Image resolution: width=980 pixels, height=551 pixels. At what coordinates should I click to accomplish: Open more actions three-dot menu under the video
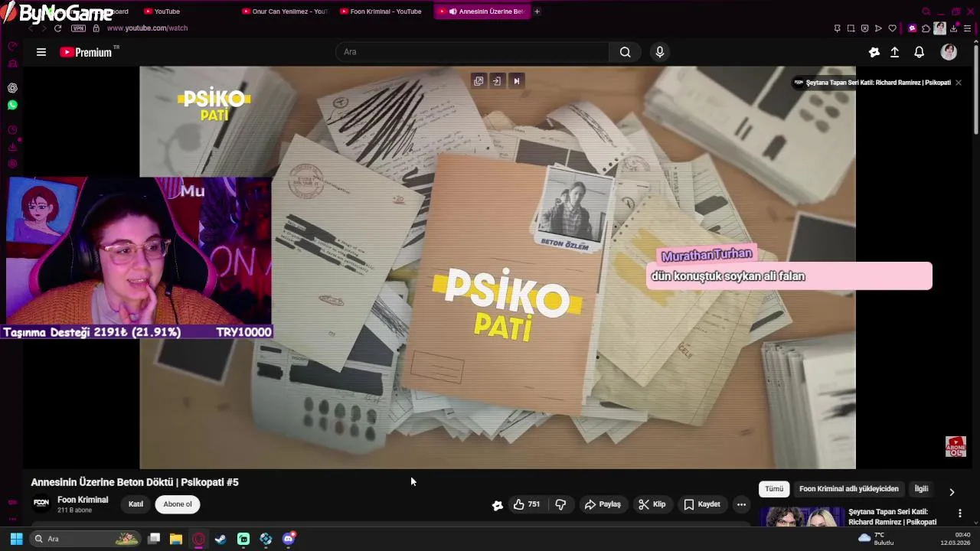[x=741, y=504]
